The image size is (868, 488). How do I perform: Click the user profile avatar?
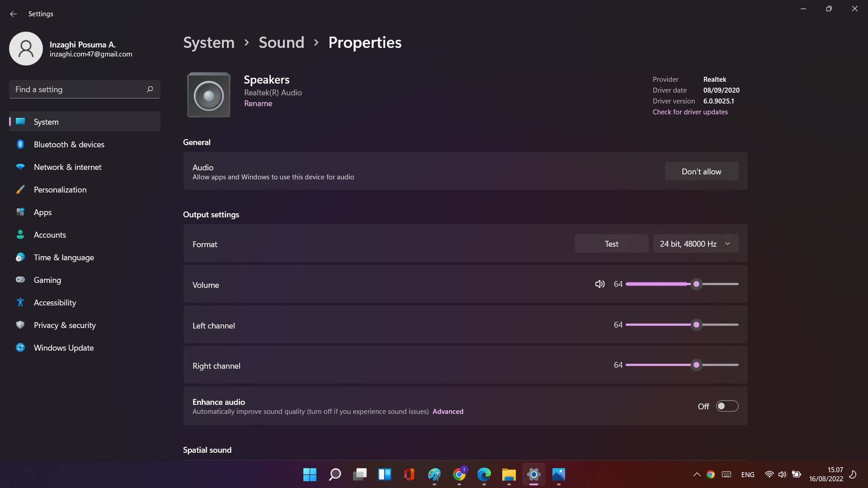[26, 48]
